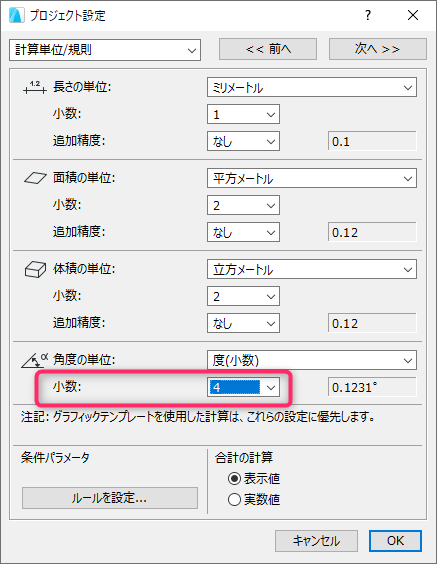Go to next page with 次へ >>
The height and width of the screenshot is (564, 437).
378,49
